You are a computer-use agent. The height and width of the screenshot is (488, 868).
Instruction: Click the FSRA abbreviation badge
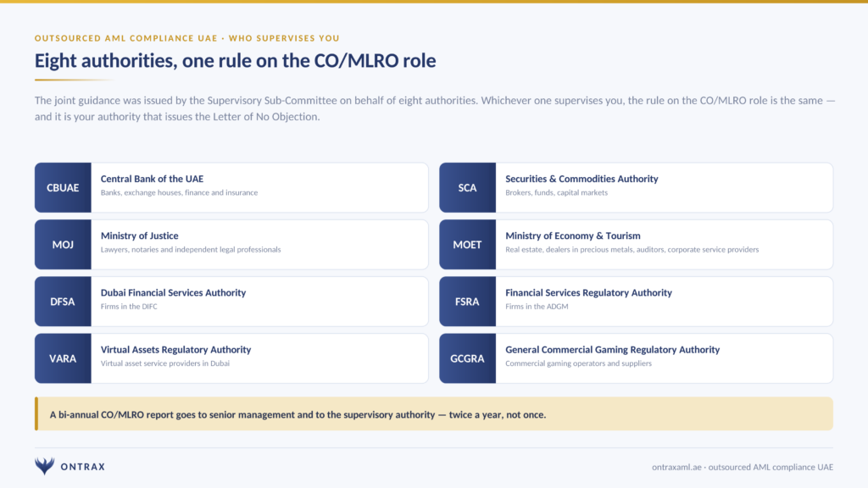(467, 302)
